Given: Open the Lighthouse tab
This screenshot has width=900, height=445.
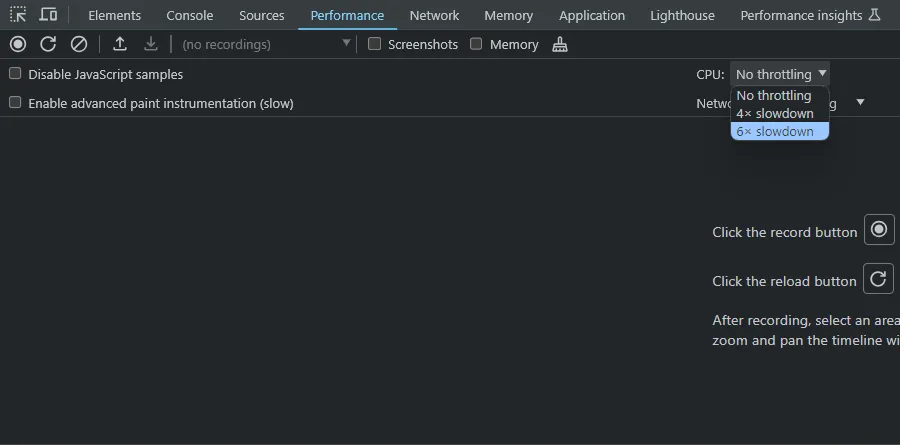Looking at the screenshot, I should (682, 16).
